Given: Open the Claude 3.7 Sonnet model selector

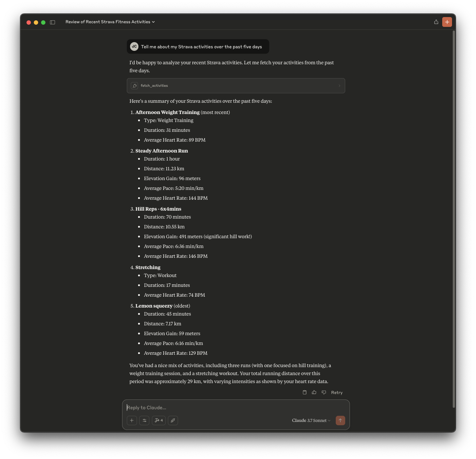Looking at the screenshot, I should pos(311,421).
